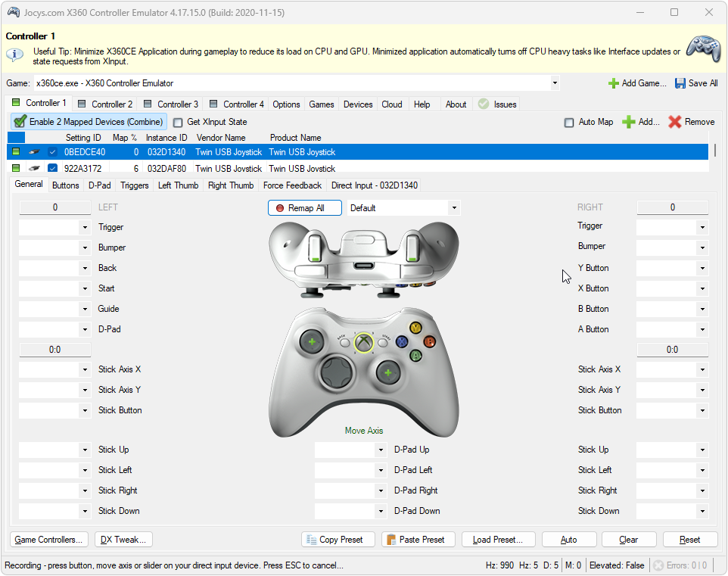
Task: Click the Clear button
Action: point(629,540)
